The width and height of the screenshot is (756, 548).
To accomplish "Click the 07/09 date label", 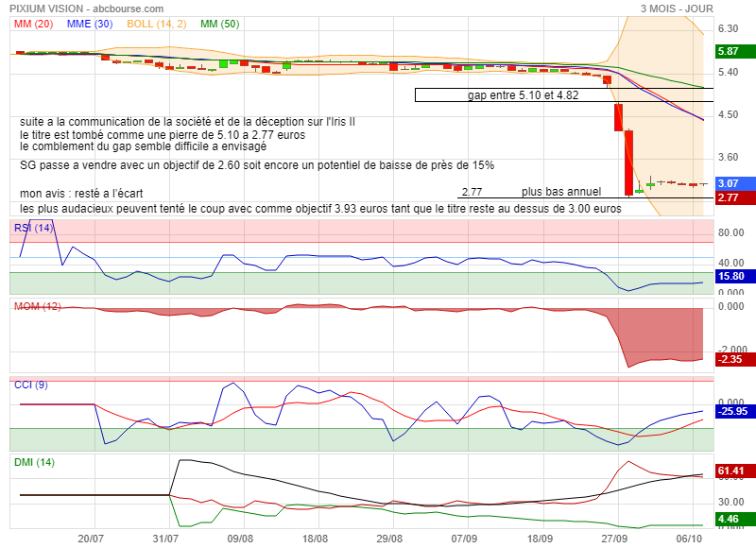I will point(464,539).
